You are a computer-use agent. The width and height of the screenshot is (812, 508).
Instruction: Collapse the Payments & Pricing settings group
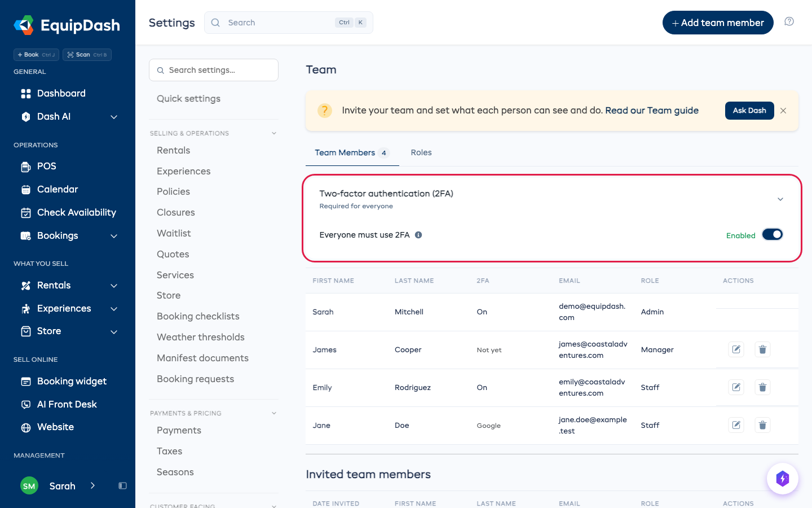(274, 413)
